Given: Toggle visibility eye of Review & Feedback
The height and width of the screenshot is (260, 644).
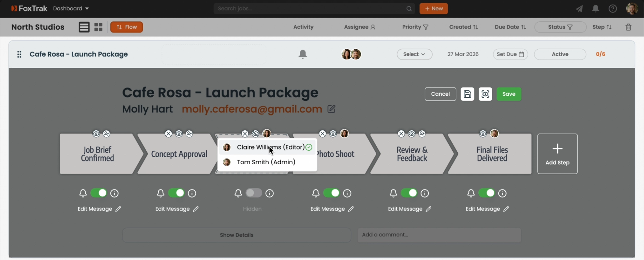Looking at the screenshot, I should [412, 134].
